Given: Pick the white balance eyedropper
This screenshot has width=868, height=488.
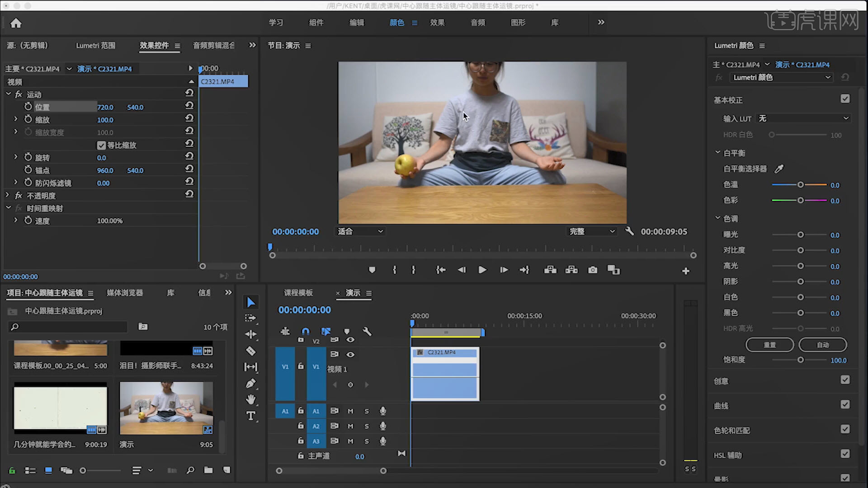Looking at the screenshot, I should click(x=779, y=169).
